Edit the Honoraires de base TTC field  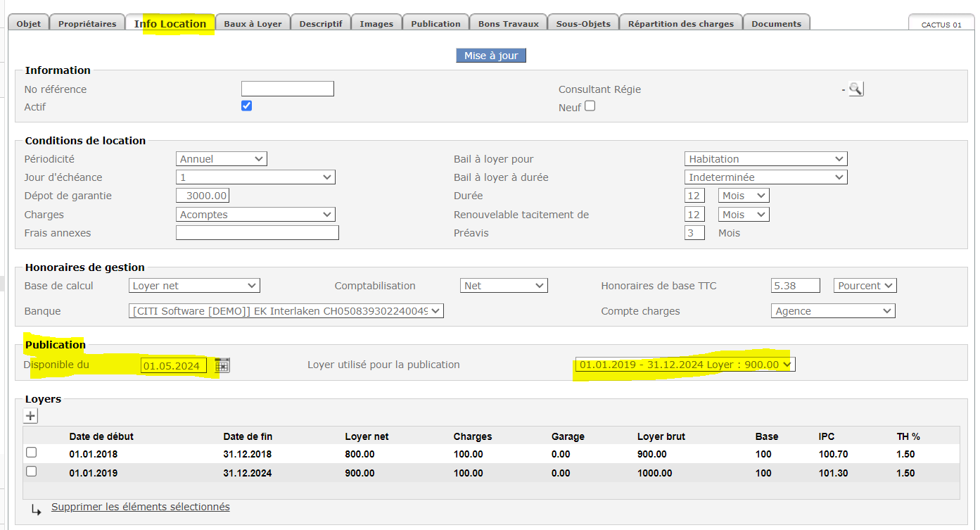(x=796, y=286)
